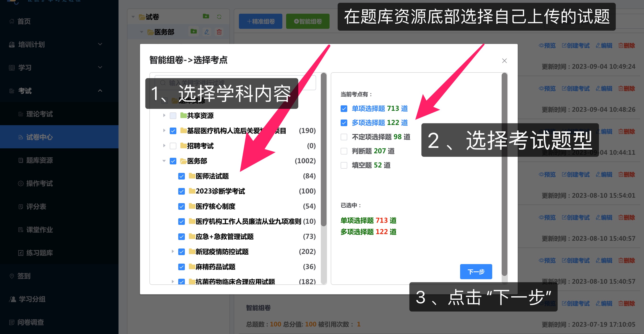Click red trash icon on 医务部 row
Image resolution: width=644 pixels, height=334 pixels.
point(219,32)
